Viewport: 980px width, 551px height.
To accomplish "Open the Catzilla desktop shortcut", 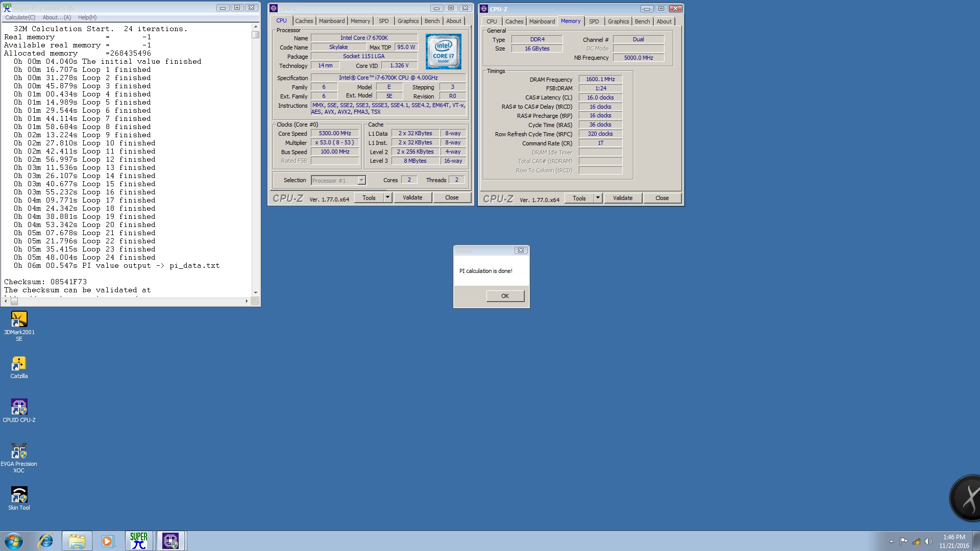I will (19, 367).
